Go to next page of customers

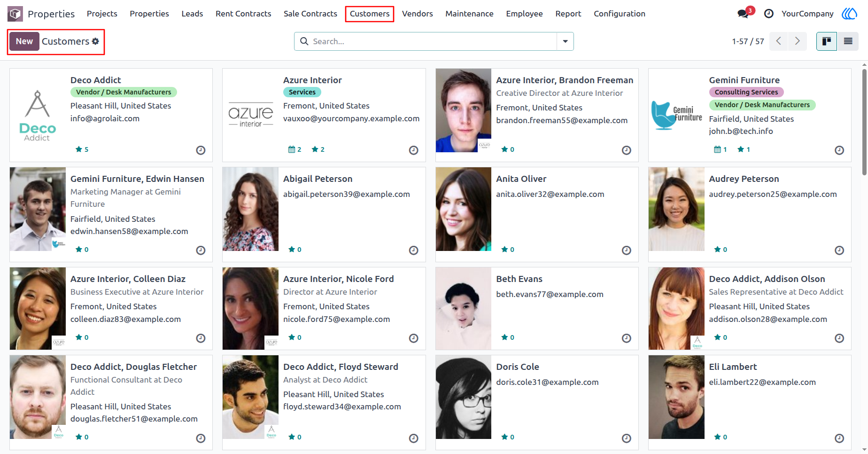pyautogui.click(x=798, y=41)
